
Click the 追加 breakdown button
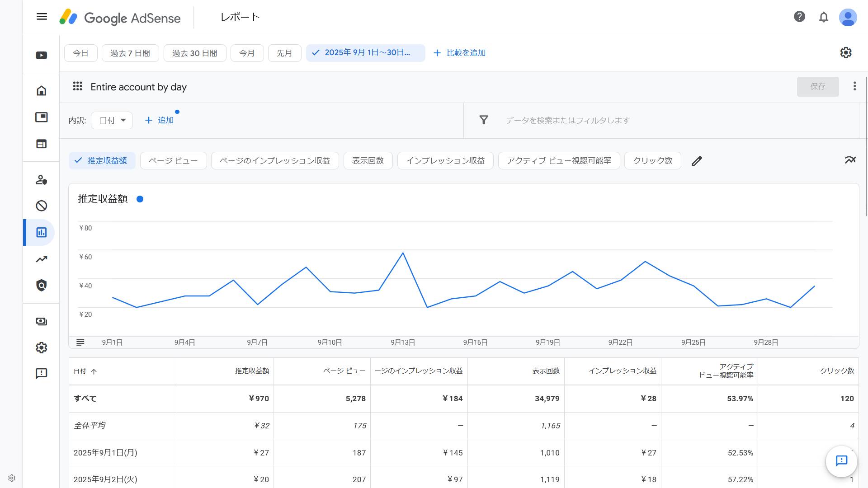(x=159, y=120)
